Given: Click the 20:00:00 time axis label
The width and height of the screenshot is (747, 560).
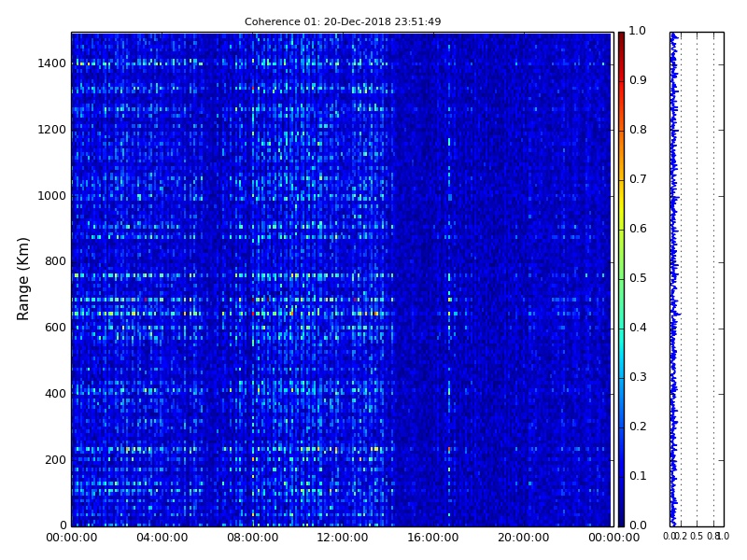Looking at the screenshot, I should (524, 538).
